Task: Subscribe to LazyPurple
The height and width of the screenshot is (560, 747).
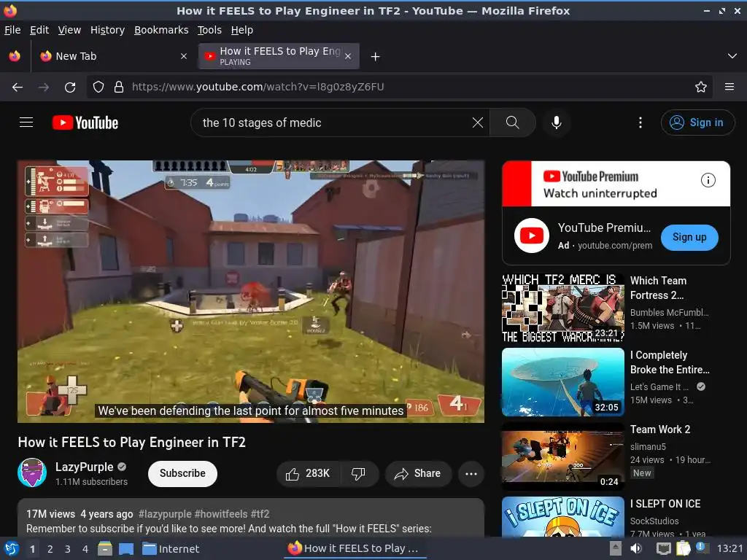Action: (182, 473)
